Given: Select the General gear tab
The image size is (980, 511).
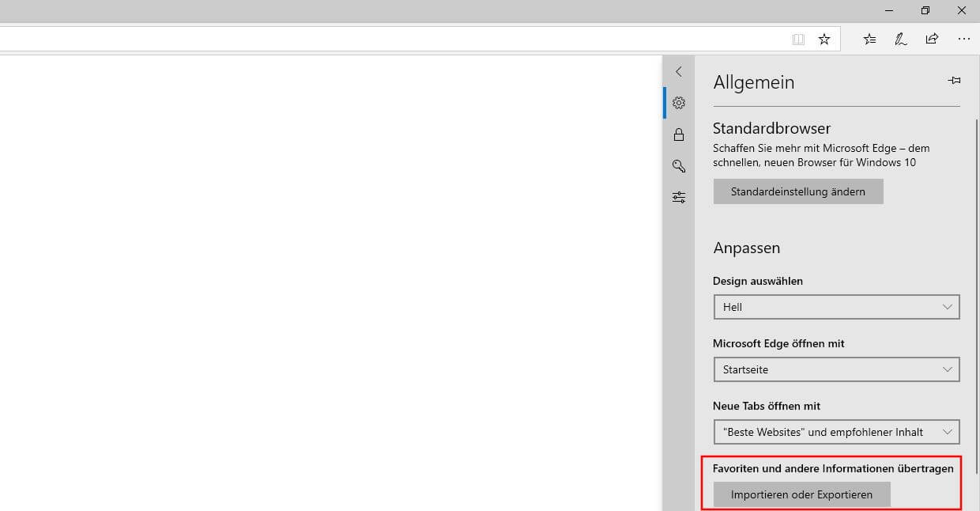Looking at the screenshot, I should (x=678, y=103).
